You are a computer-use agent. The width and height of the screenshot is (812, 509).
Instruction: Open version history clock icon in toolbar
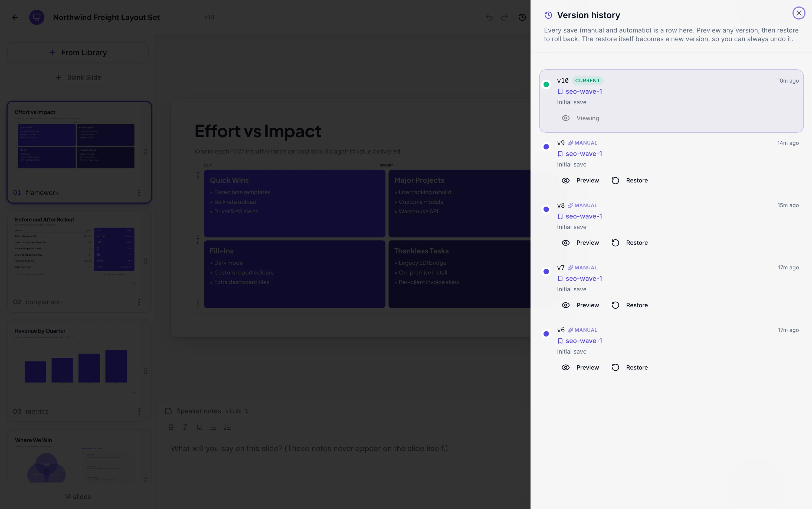pos(522,17)
